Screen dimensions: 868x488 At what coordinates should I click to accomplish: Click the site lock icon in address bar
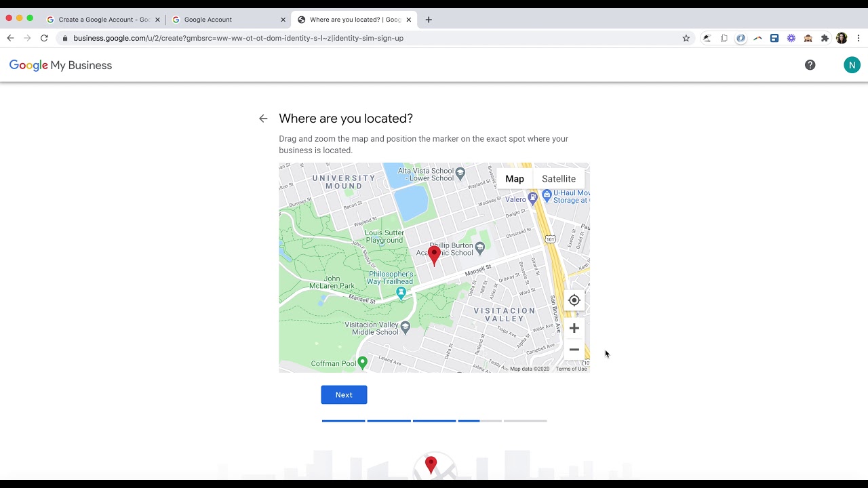coord(65,38)
